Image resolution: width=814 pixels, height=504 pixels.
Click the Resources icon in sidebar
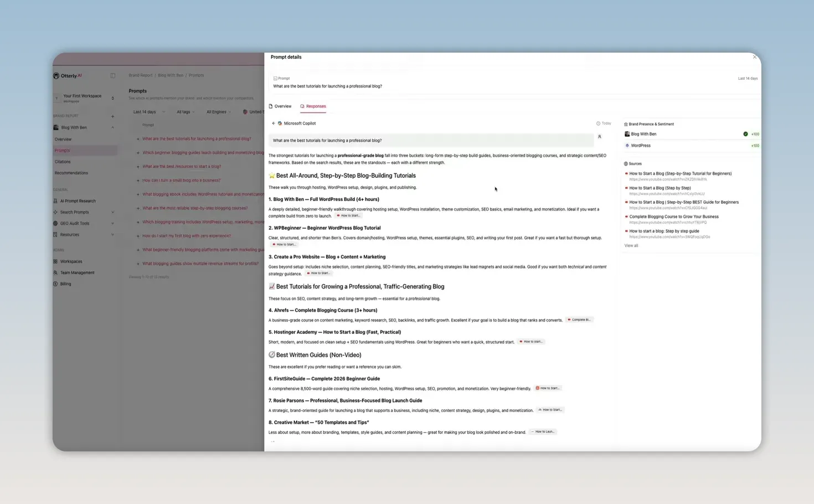[55, 235]
